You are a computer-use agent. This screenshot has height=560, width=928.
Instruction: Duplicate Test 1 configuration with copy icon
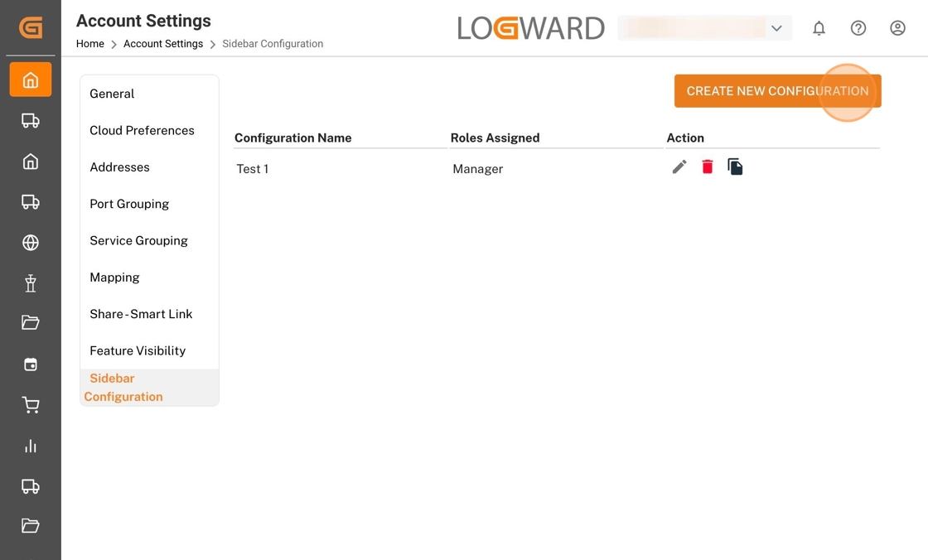coord(735,167)
